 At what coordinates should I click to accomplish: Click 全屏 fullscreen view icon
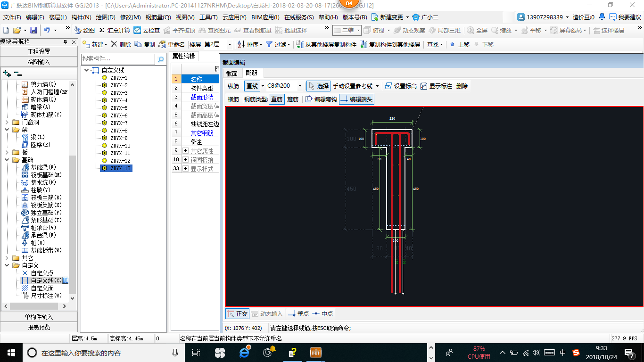(477, 30)
